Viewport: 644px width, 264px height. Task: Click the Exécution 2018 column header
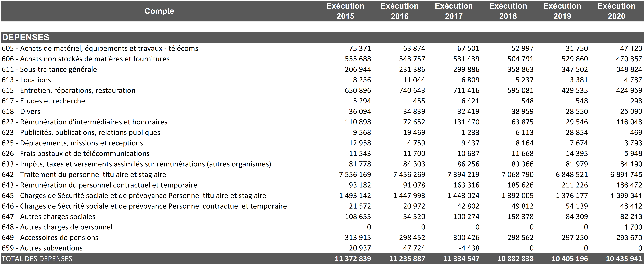coord(508,11)
